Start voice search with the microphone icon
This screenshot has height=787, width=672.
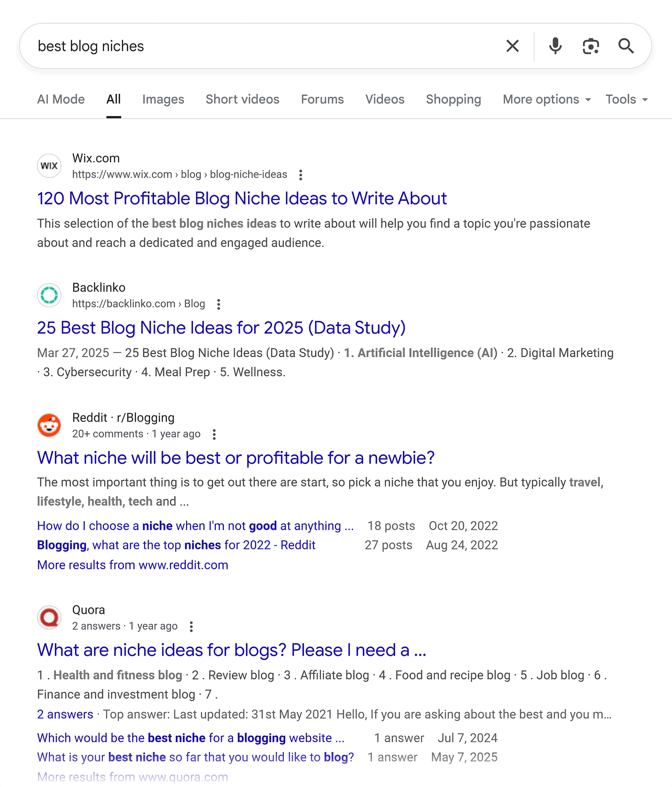coord(555,46)
